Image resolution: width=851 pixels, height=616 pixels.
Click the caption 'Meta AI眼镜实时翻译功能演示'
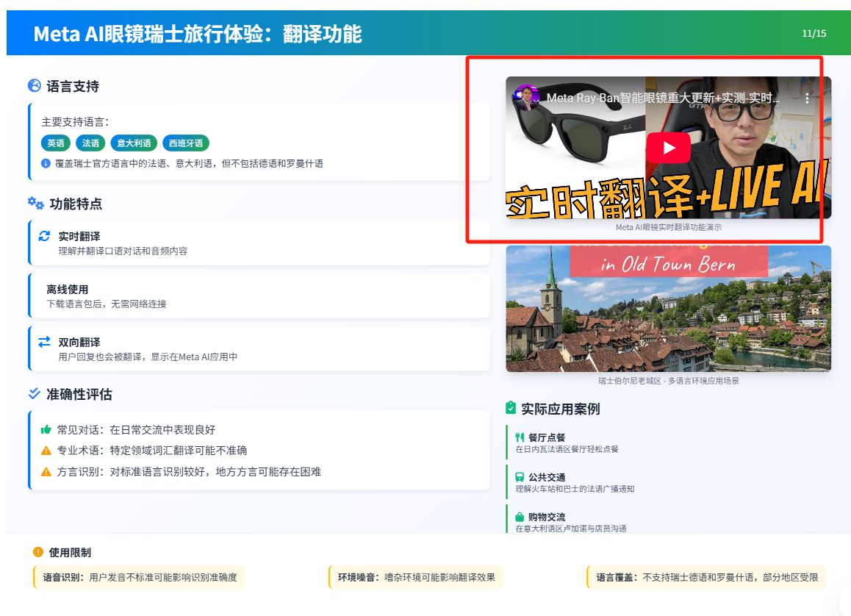[668, 227]
